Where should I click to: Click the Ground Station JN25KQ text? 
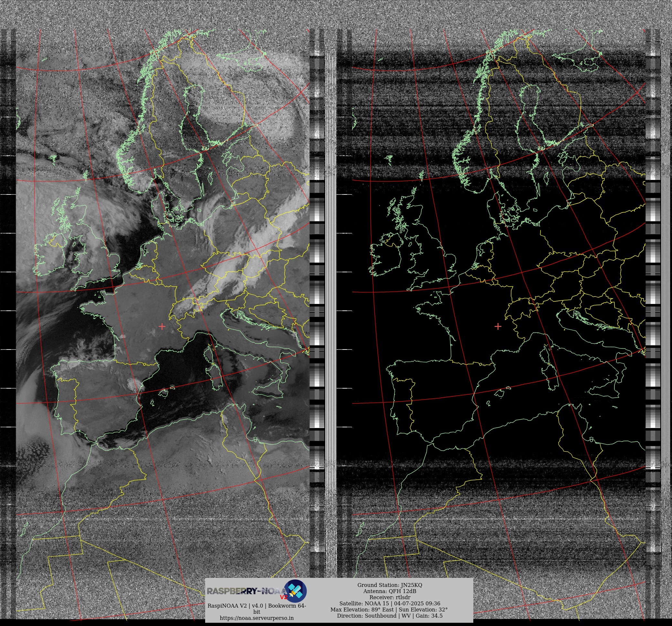tap(389, 585)
